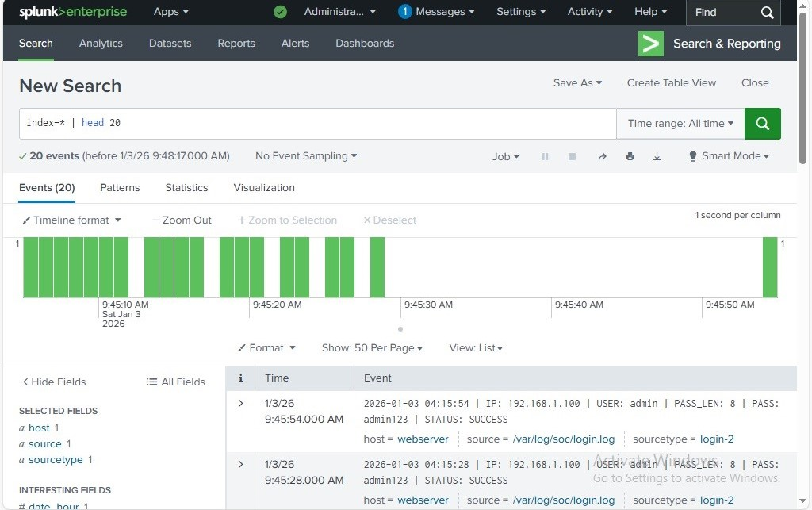Open the Timeline format dropdown
The height and width of the screenshot is (510, 812).
(71, 220)
